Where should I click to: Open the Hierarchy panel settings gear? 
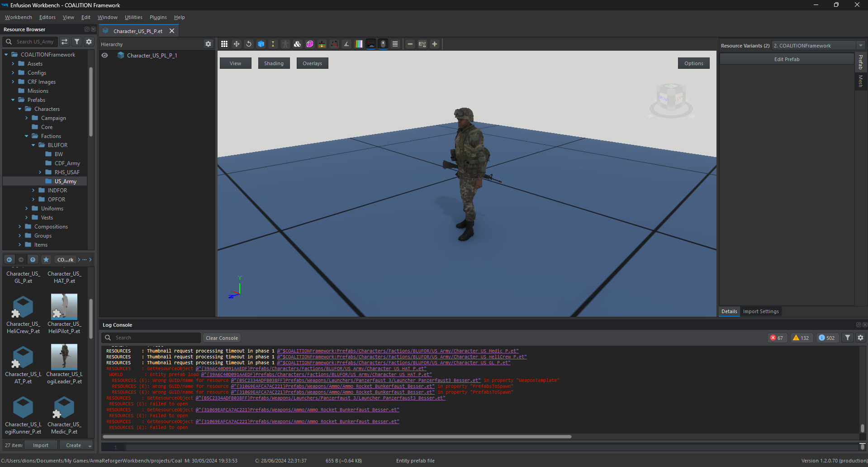(x=208, y=44)
